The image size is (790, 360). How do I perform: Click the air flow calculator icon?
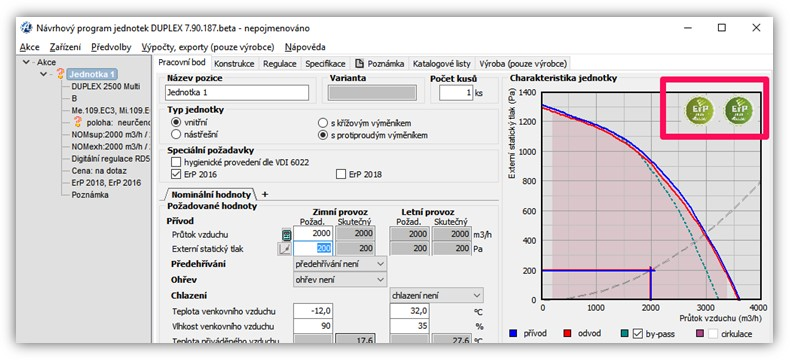286,234
